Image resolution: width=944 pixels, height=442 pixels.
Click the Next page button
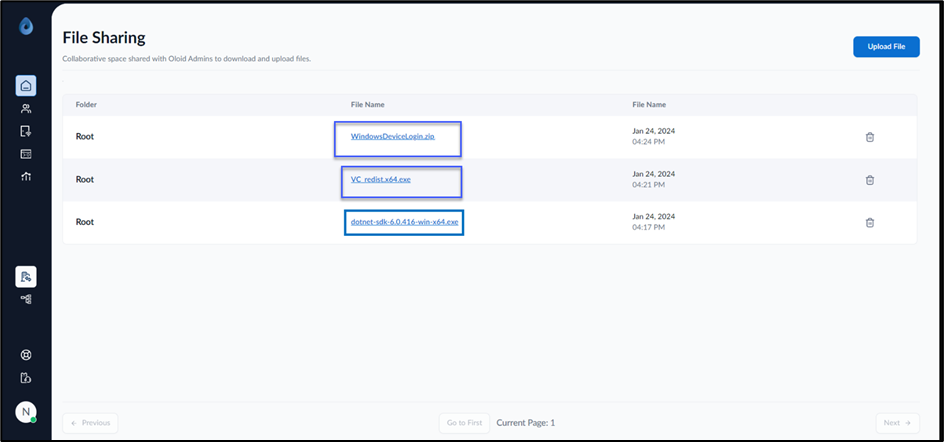tap(897, 423)
